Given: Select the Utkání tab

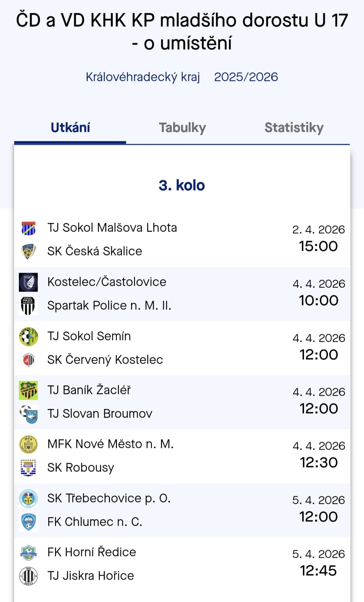Looking at the screenshot, I should (x=70, y=128).
